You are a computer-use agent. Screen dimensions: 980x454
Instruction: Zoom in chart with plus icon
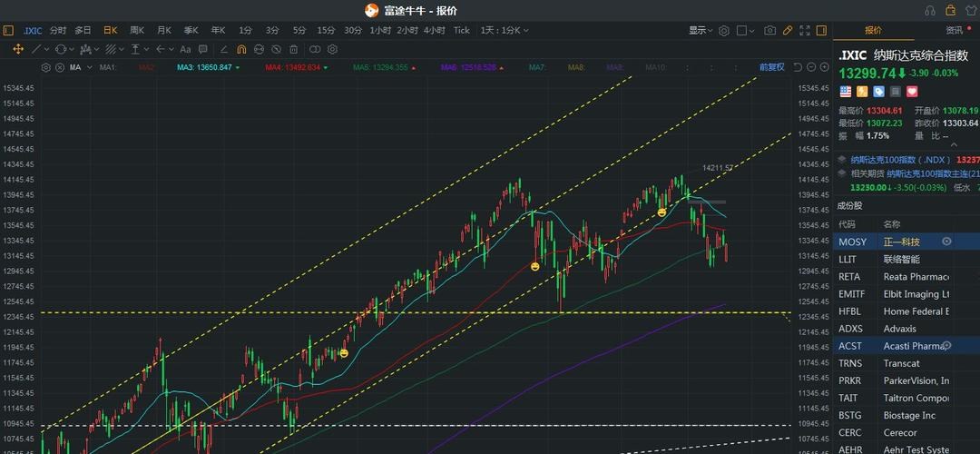click(824, 67)
